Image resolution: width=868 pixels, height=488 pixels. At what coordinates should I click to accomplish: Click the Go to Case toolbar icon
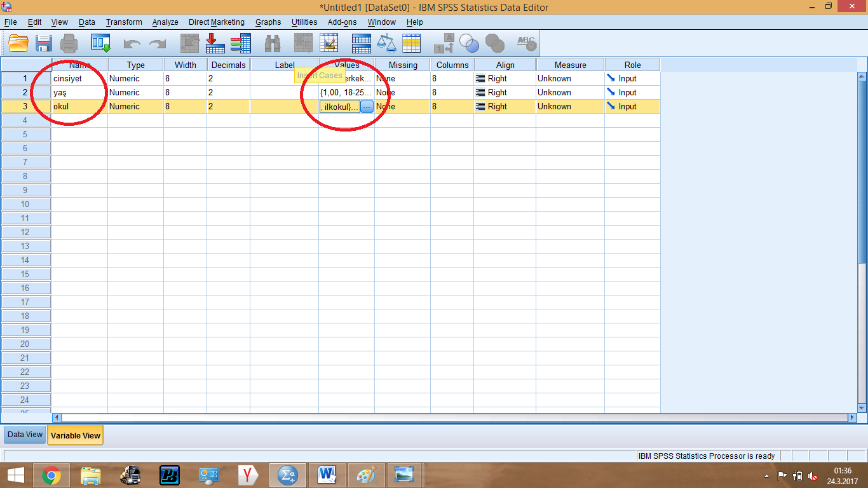[x=190, y=43]
